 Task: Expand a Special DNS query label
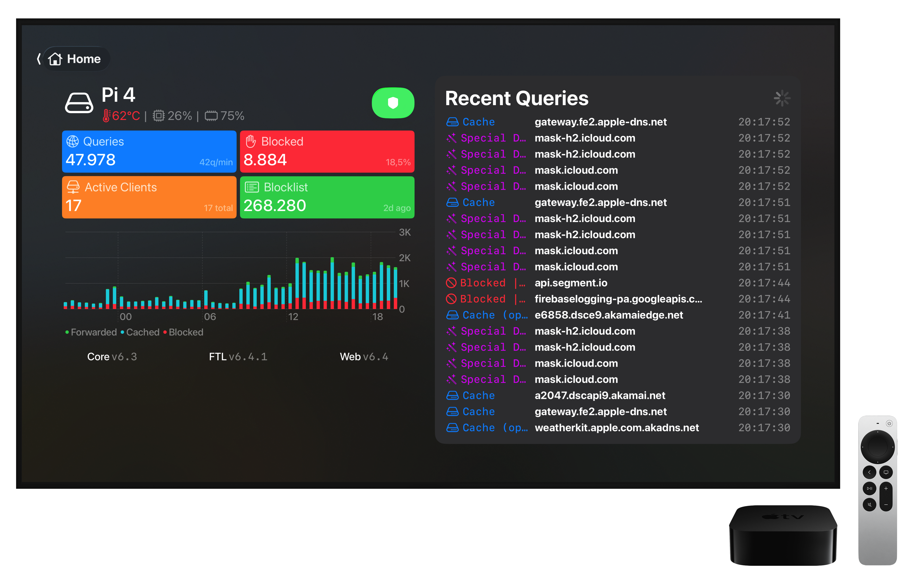[x=493, y=138]
